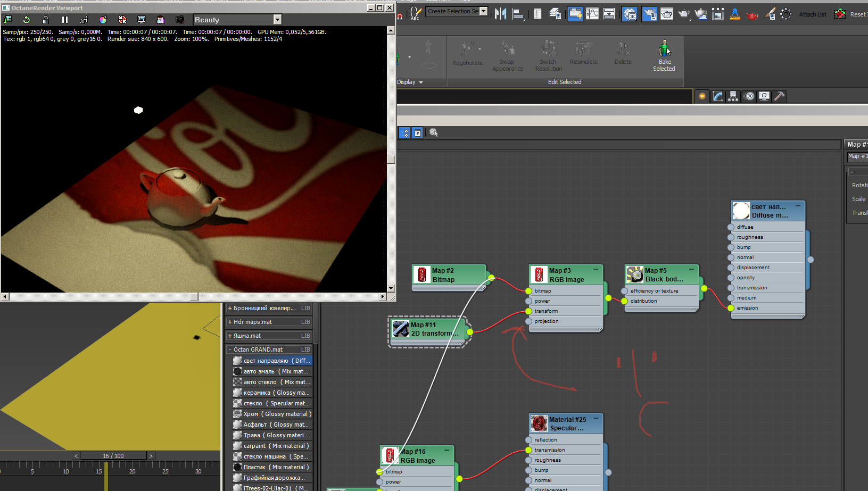Select the carpaint Mix material

pos(271,446)
